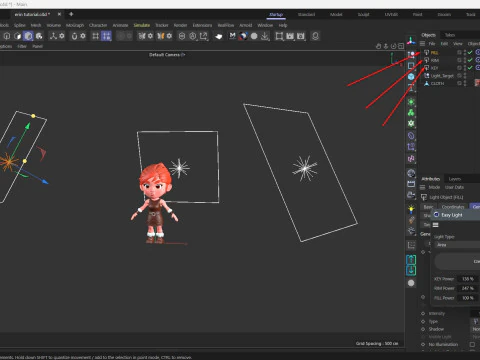
Task: Click the enable snapping magnet icon
Action: 74,36
